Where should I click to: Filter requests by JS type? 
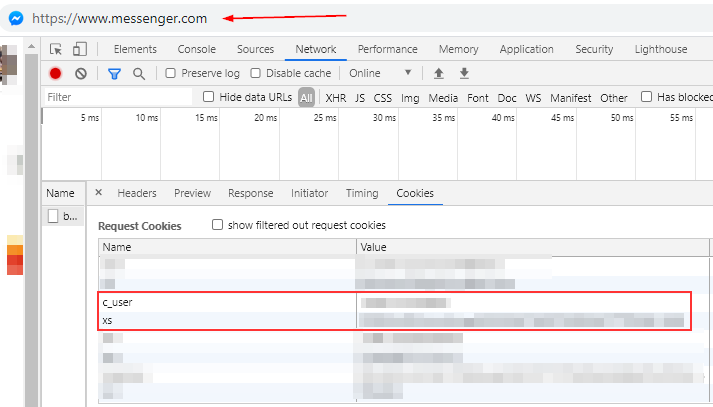pyautogui.click(x=360, y=98)
